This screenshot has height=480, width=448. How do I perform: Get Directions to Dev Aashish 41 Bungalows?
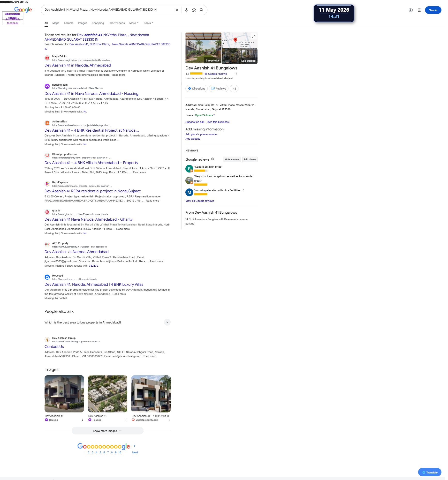[x=197, y=89]
